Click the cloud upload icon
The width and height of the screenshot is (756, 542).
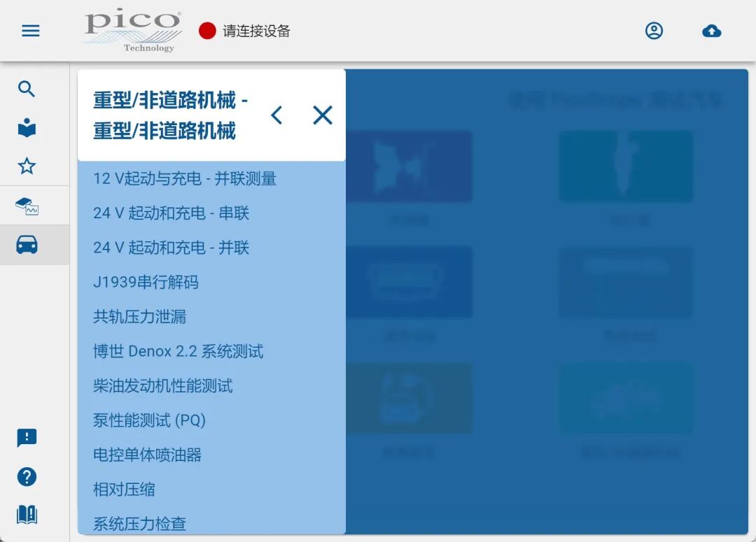pos(712,31)
